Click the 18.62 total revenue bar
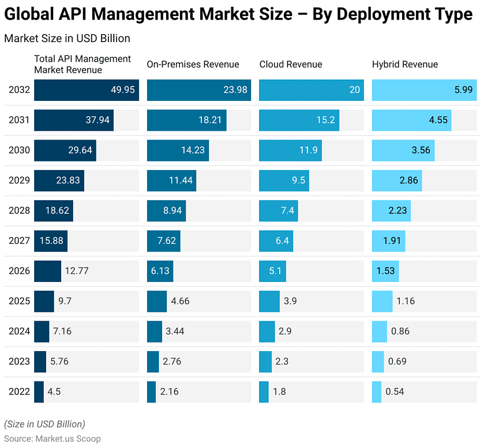The height and width of the screenshot is (448, 484). click(x=54, y=210)
